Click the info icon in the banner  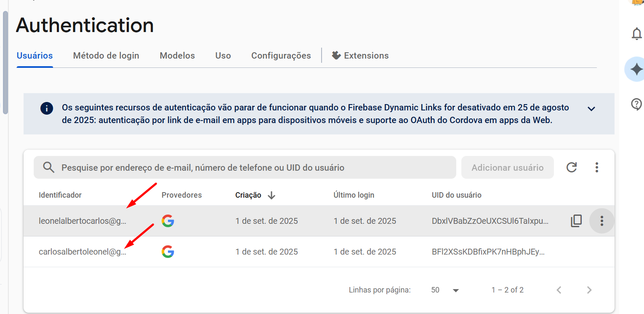click(x=47, y=108)
